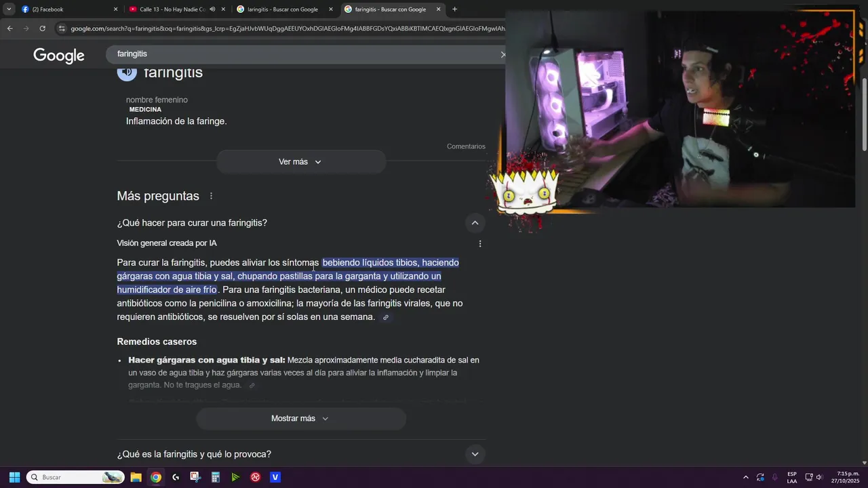Open a new browser tab

click(454, 9)
